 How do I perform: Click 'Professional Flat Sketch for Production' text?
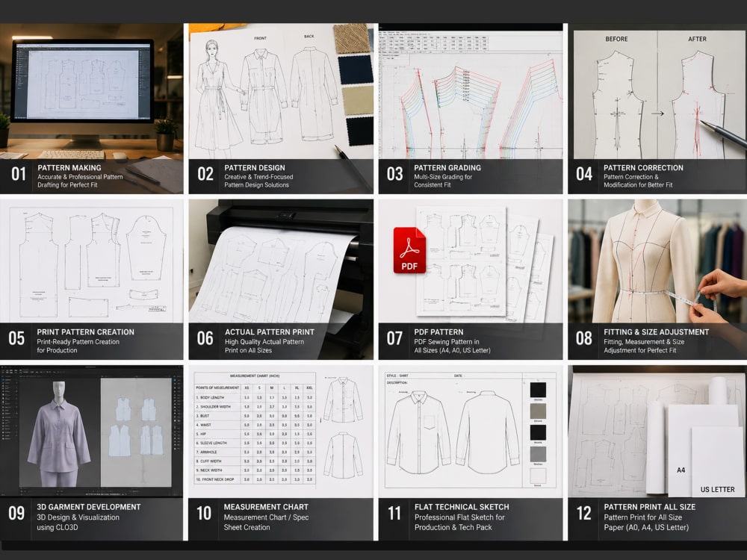459,523
